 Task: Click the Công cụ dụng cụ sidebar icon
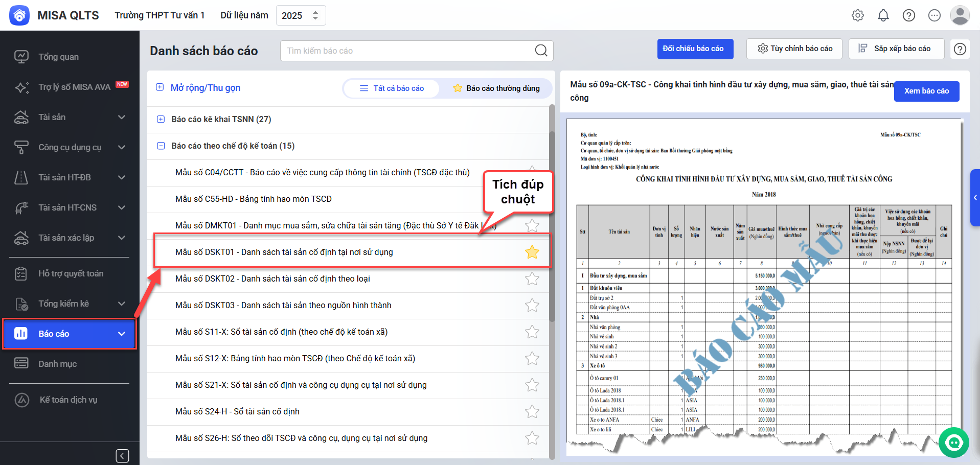pos(21,147)
